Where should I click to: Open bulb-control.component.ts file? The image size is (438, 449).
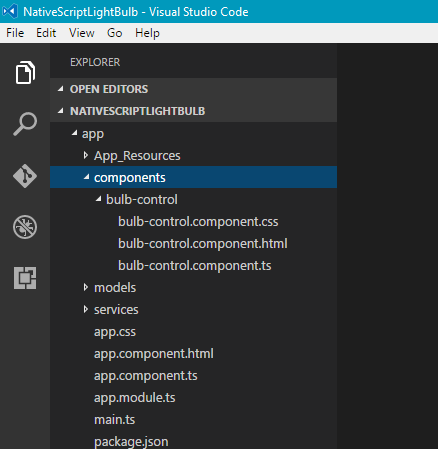(195, 266)
